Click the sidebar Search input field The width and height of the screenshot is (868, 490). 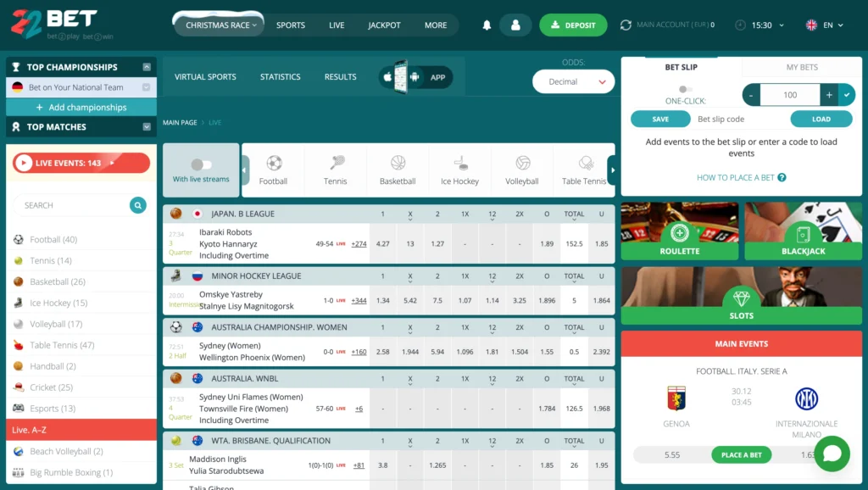pyautogui.click(x=72, y=205)
